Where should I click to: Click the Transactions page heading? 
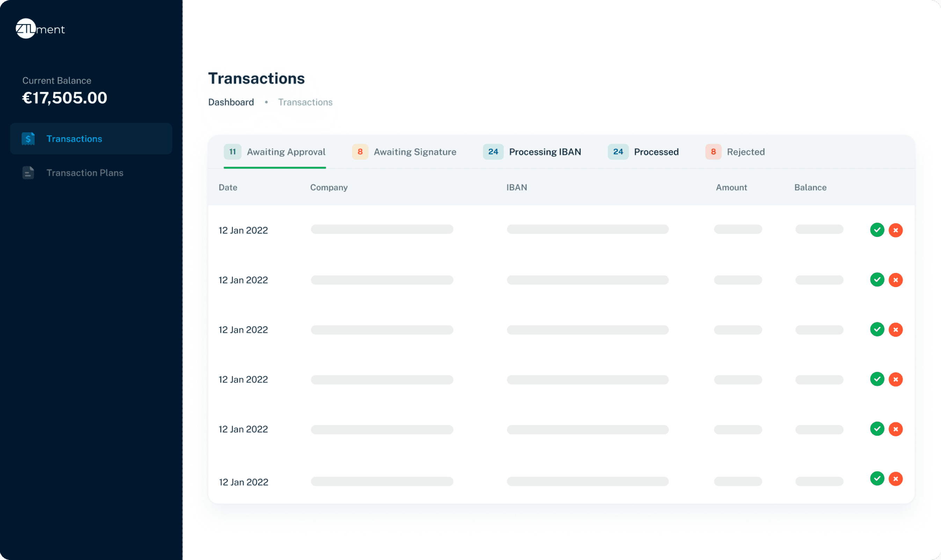[x=256, y=79]
